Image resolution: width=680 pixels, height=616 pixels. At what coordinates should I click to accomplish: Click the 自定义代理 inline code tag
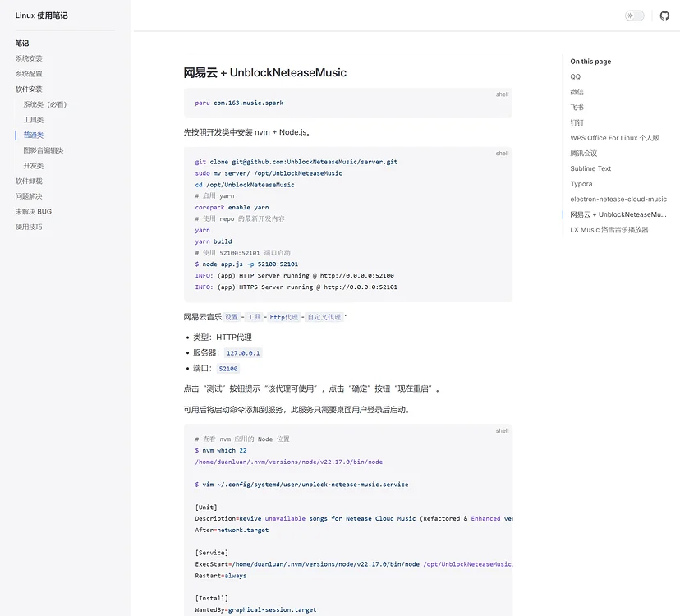(x=324, y=317)
